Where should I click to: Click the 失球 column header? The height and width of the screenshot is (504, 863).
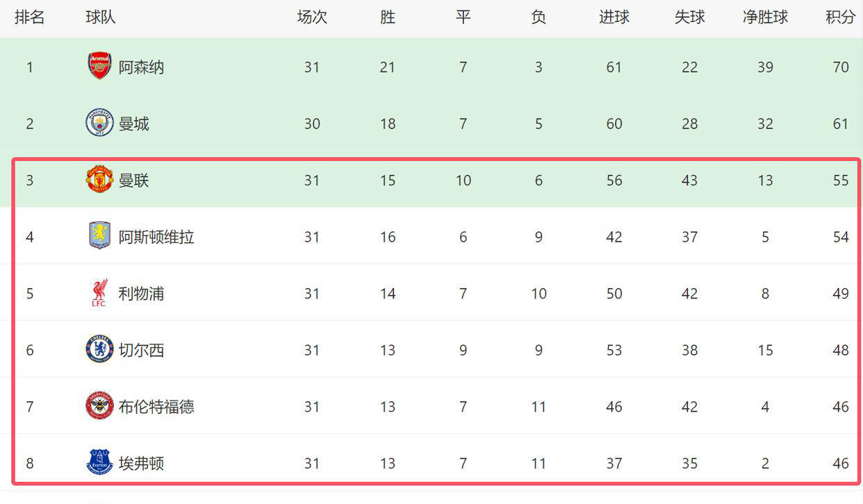click(689, 17)
